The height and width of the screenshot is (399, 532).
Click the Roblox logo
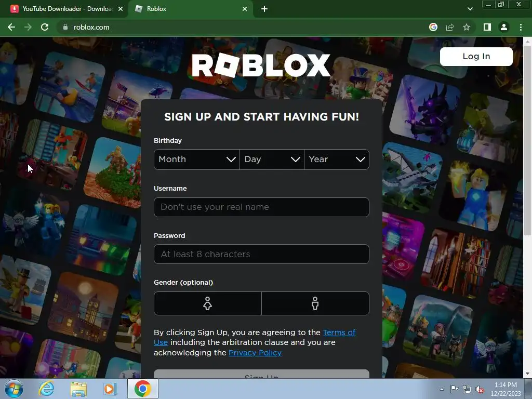coord(261,65)
